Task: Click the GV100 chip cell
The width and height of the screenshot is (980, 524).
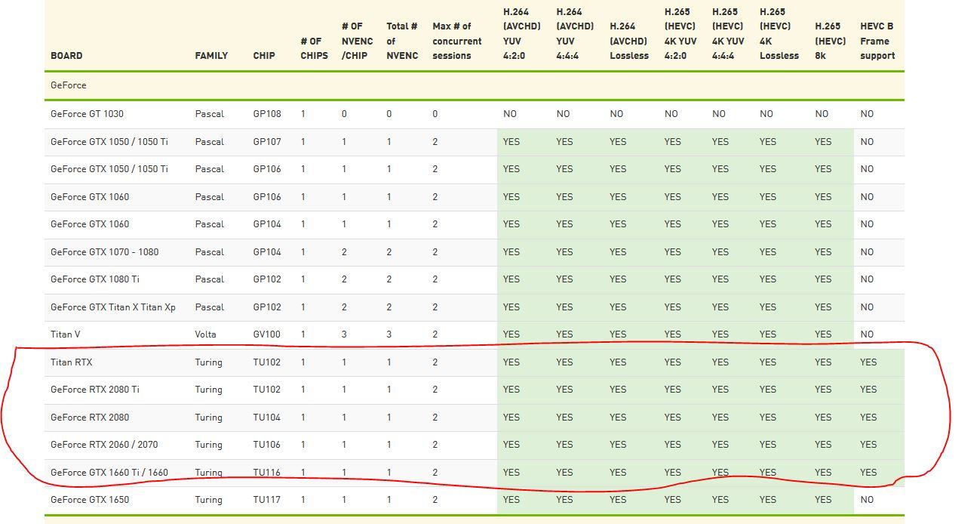Action: (x=267, y=334)
